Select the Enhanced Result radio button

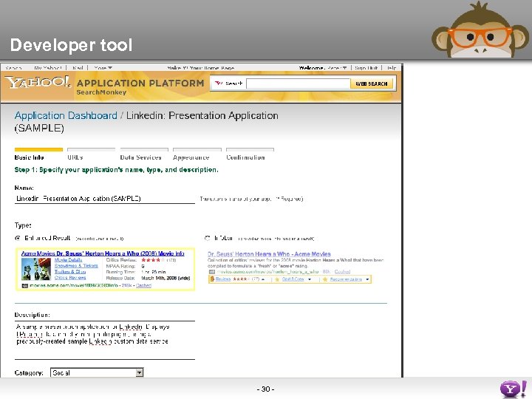coord(18,238)
